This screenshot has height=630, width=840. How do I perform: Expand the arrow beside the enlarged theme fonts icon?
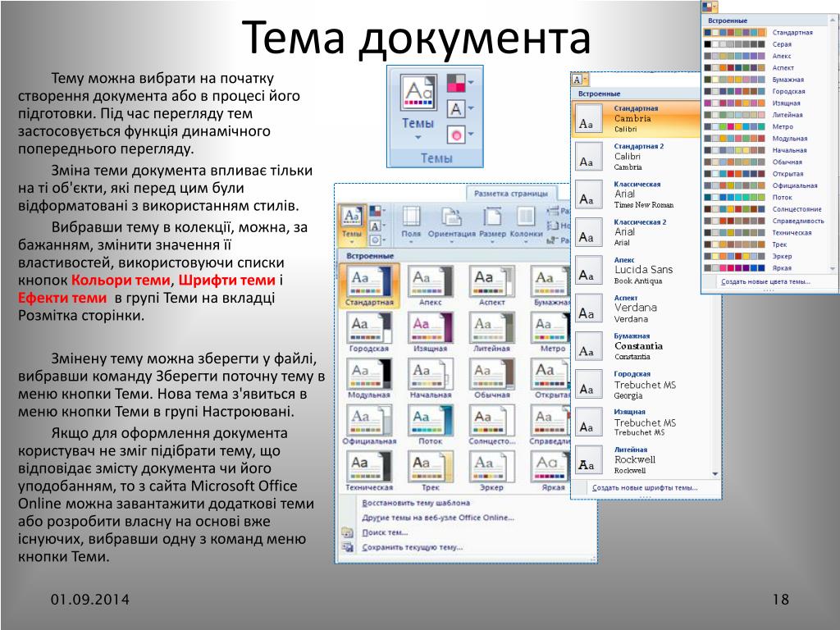pyautogui.click(x=470, y=108)
